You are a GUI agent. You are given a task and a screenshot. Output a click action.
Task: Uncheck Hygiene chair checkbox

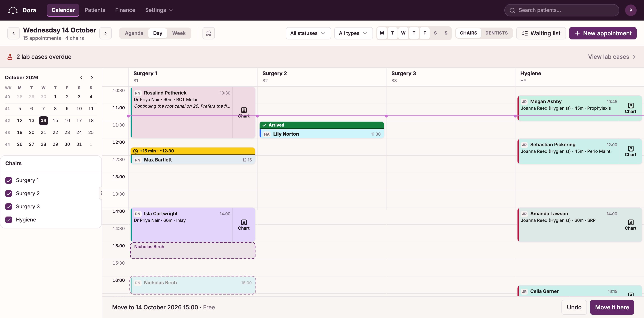[x=9, y=220]
